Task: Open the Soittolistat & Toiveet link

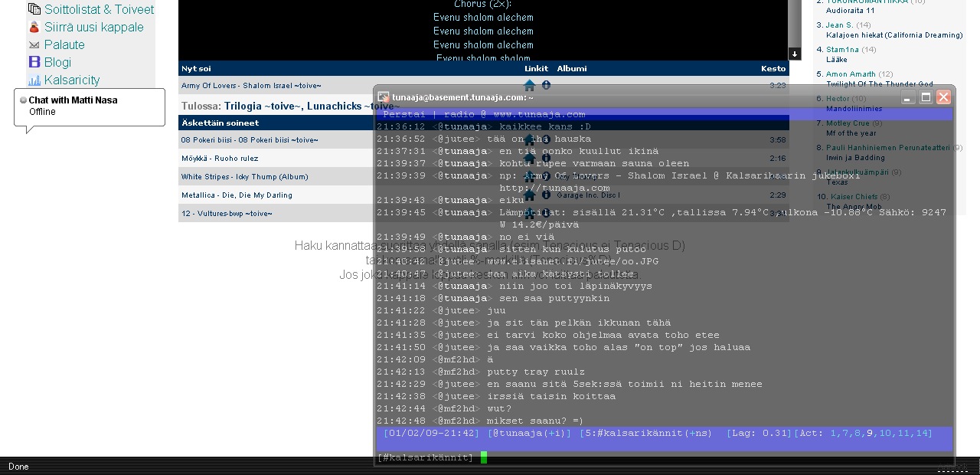Action: (99, 9)
